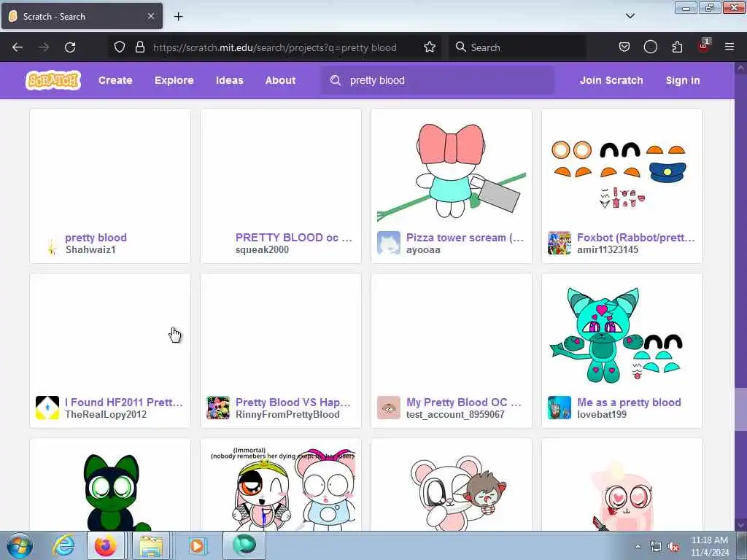The image size is (747, 560).
Task: Bookmark this page with star icon
Action: click(x=430, y=47)
